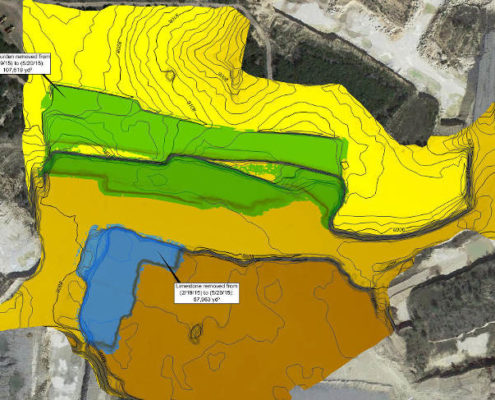Click the leader line from Limestone label
This screenshot has width=495, height=400.
click(x=168, y=268)
